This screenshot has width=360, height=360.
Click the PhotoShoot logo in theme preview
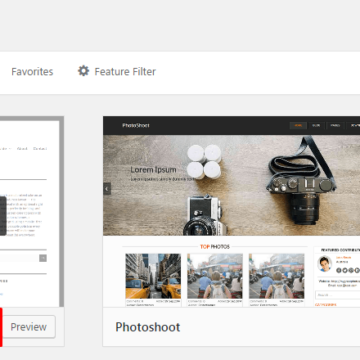[x=136, y=125]
